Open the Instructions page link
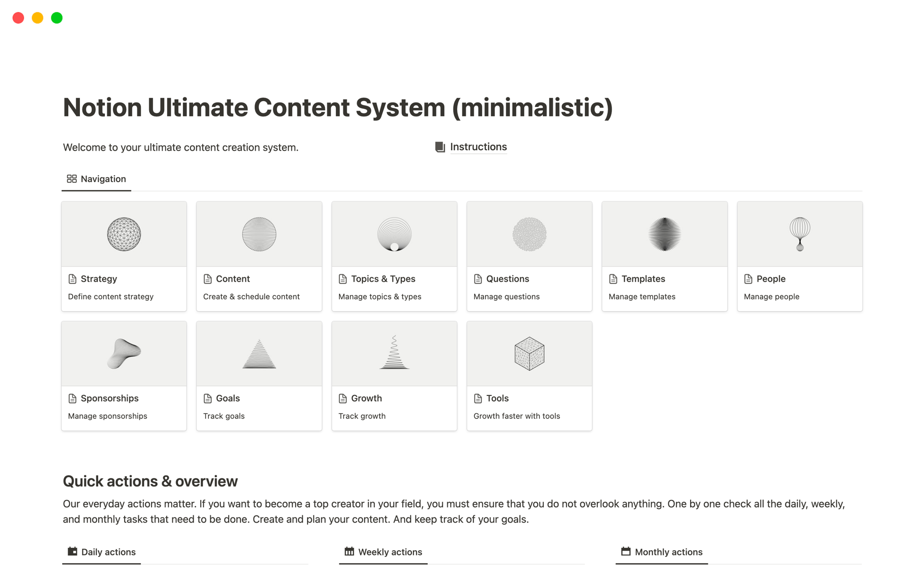 tap(478, 147)
